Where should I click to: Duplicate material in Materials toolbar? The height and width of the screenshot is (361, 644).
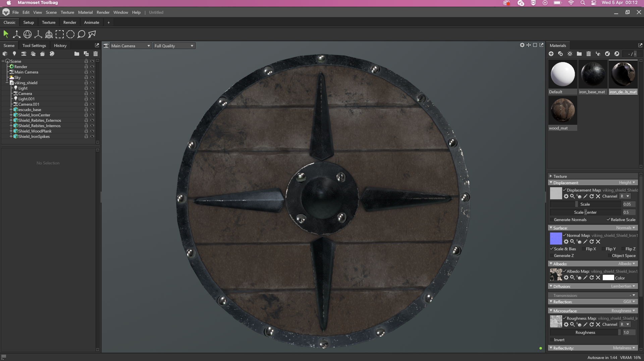pyautogui.click(x=560, y=54)
